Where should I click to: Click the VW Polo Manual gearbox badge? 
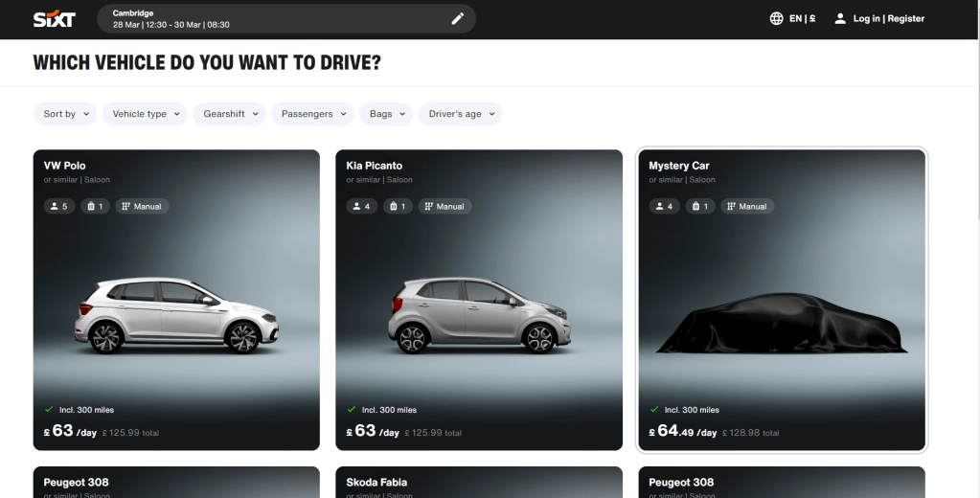coord(142,206)
